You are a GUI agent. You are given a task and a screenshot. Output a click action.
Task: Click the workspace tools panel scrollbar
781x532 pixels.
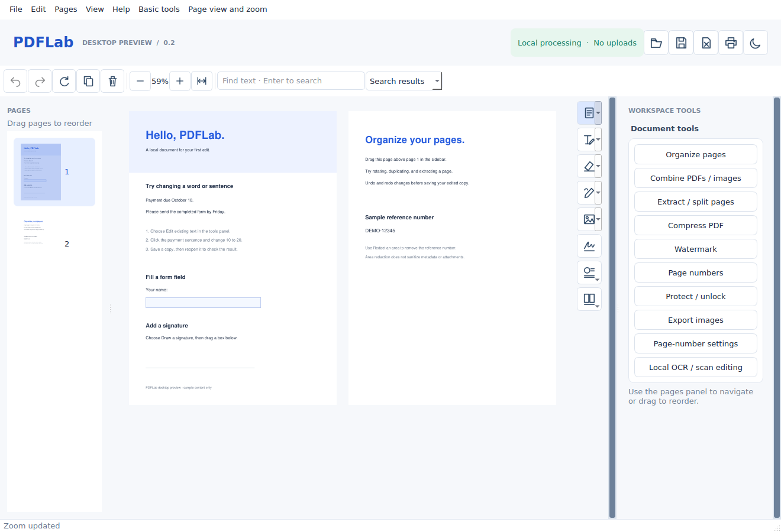pyautogui.click(x=777, y=307)
